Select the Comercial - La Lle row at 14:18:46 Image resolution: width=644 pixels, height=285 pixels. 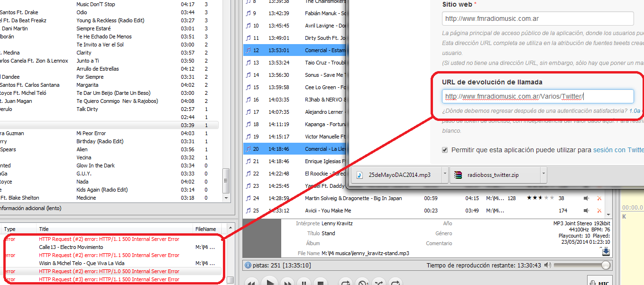click(x=295, y=149)
